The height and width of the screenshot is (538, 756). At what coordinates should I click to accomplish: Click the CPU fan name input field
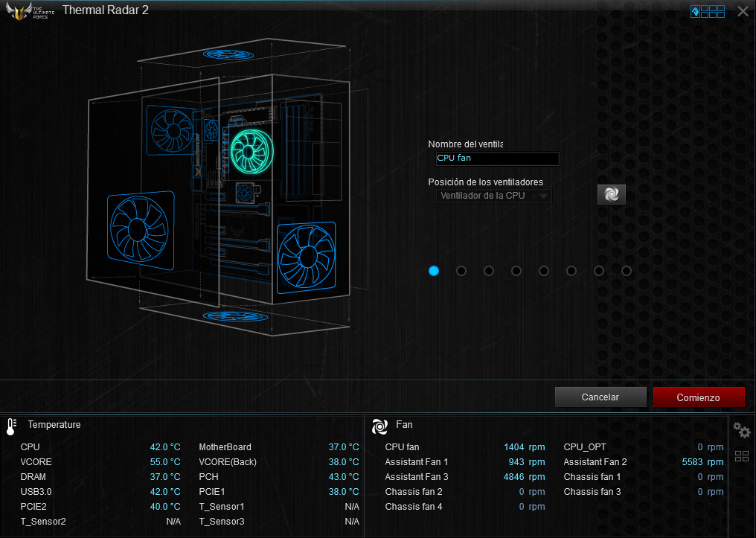click(x=498, y=158)
